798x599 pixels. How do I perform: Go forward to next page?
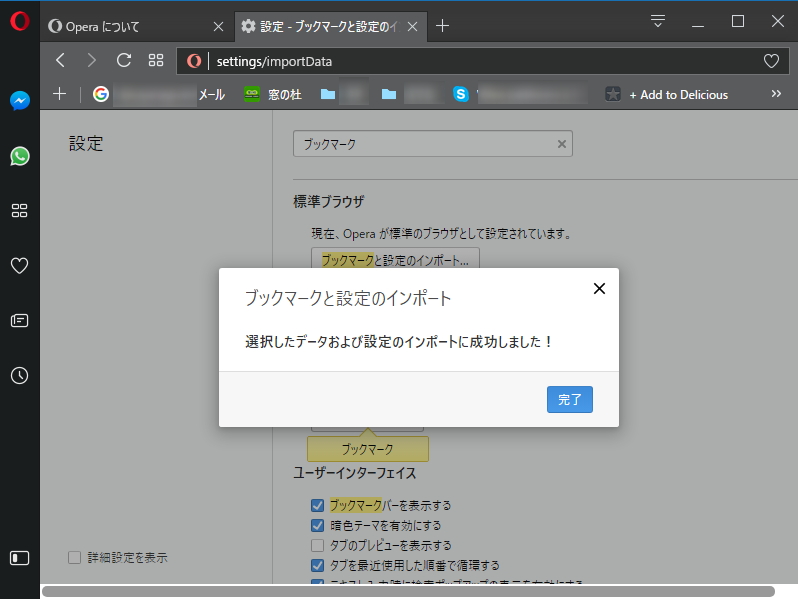(x=92, y=61)
